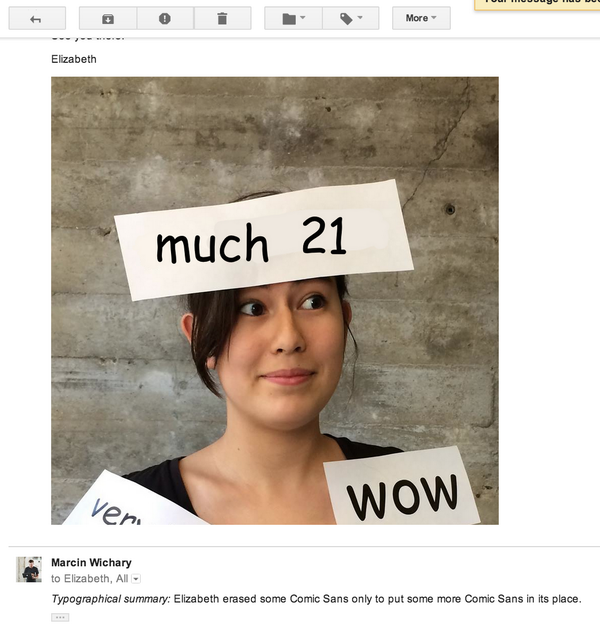The width and height of the screenshot is (600, 627).
Task: Click the 'Elizabeth' signature text
Action: click(x=74, y=59)
